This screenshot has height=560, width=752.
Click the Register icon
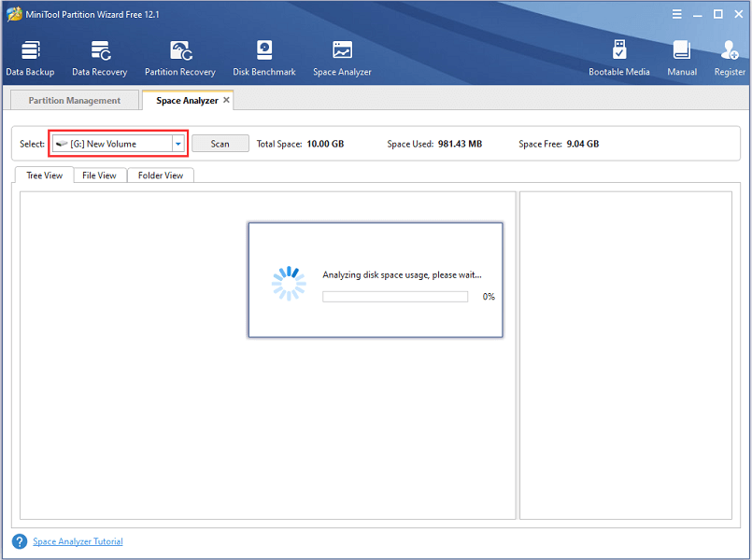pyautogui.click(x=729, y=54)
